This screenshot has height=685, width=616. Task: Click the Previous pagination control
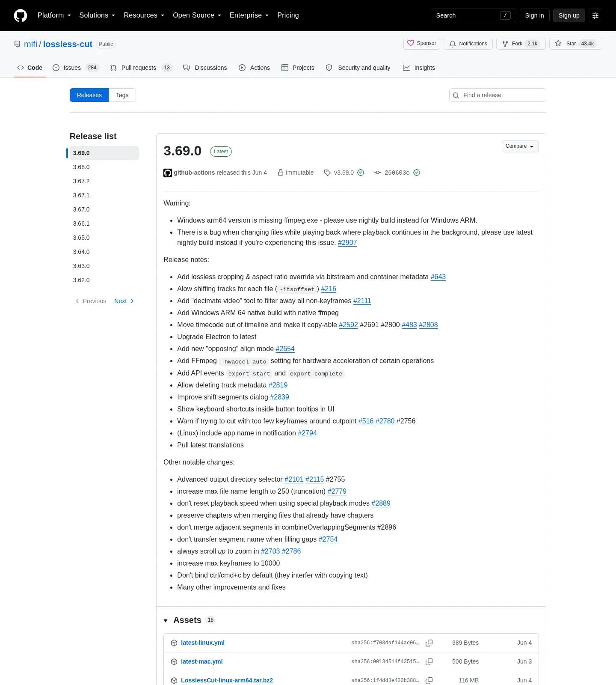[x=91, y=301]
